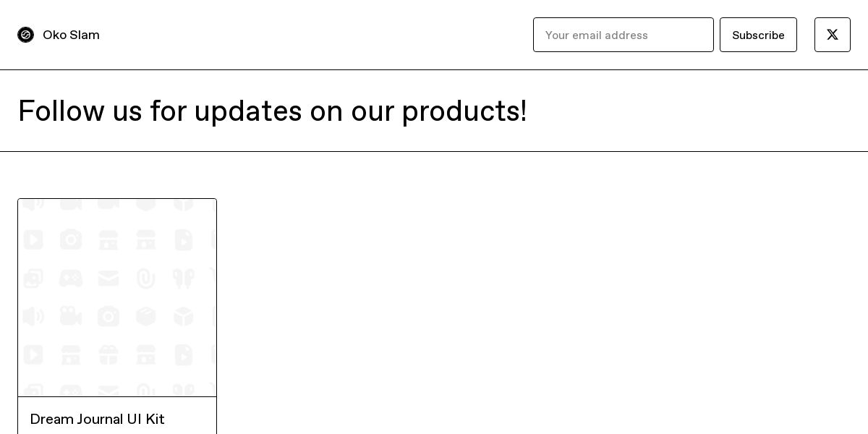Click the open 3D cube icon in thumbnail
The height and width of the screenshot is (434, 868).
184,316
